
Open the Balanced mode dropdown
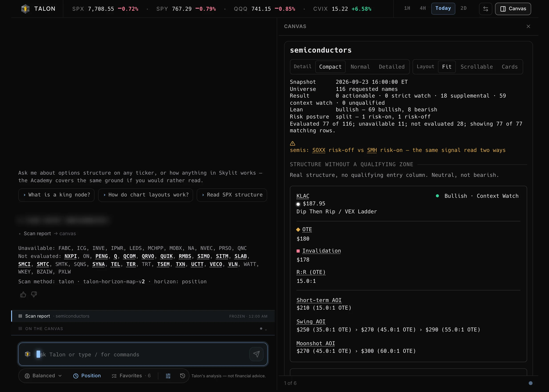coord(43,376)
